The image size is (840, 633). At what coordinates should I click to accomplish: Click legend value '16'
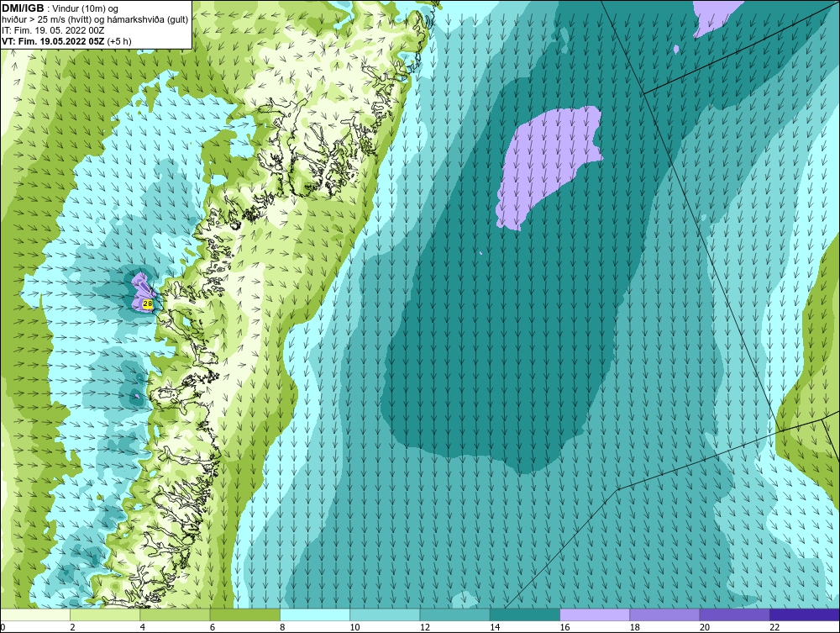(x=564, y=628)
